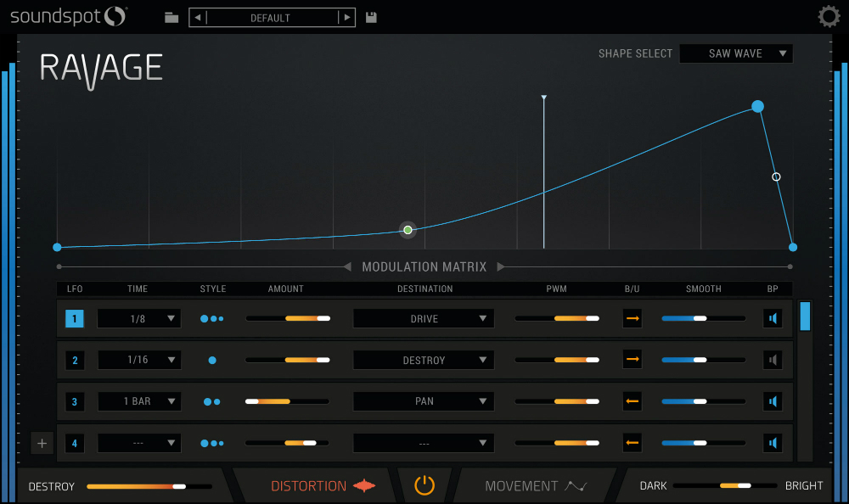Adjust LFO 4 smooth slider
Image resolution: width=849 pixels, height=504 pixels.
point(703,443)
